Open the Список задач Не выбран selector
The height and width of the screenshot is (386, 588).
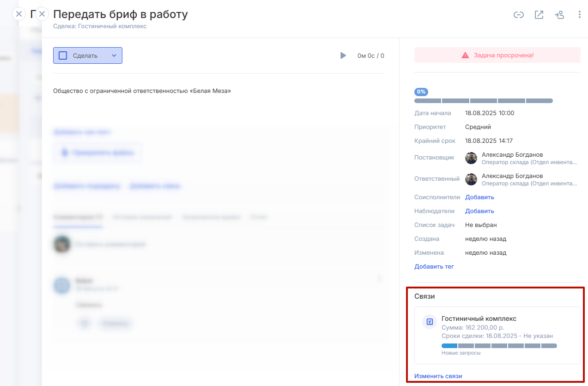click(x=481, y=225)
